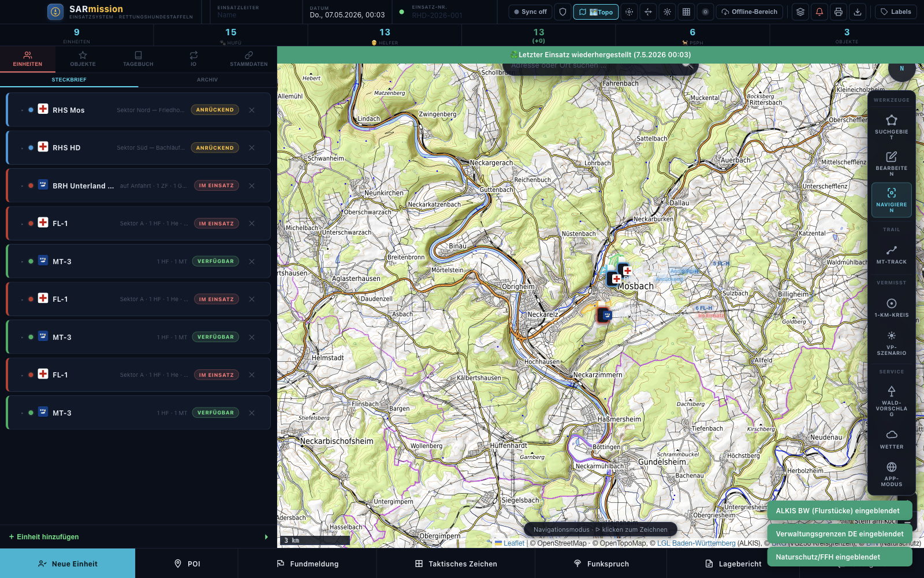Image resolution: width=924 pixels, height=578 pixels.
Task: Select the BRH Unterland unit card
Action: point(139,186)
